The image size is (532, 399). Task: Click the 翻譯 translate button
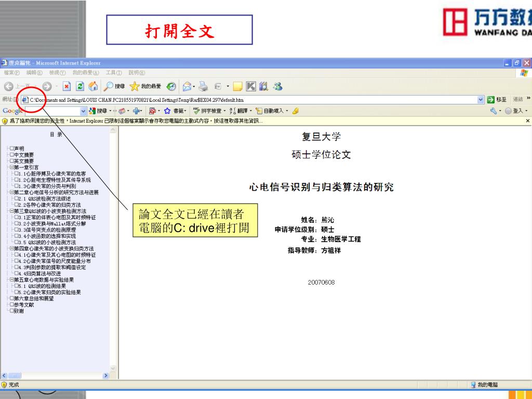click(239, 111)
